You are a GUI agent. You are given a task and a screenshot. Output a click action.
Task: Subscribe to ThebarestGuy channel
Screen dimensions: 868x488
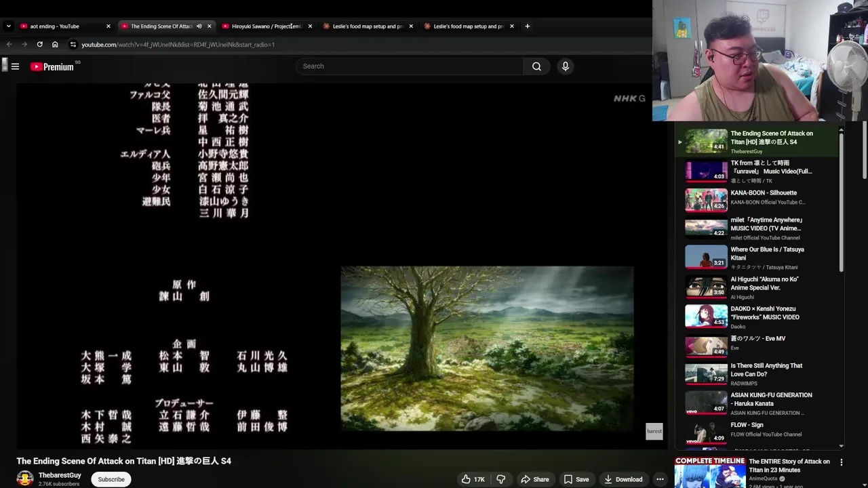tap(111, 479)
